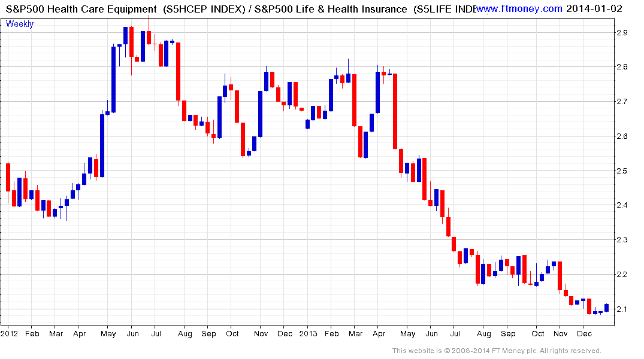The image size is (644, 359).
Task: Click the 2.5 value on price axis
Action: click(x=622, y=171)
